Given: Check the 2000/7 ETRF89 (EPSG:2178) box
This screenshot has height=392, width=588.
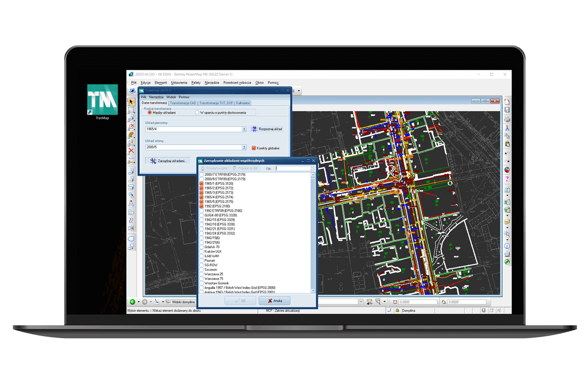Looking at the screenshot, I should (201, 174).
